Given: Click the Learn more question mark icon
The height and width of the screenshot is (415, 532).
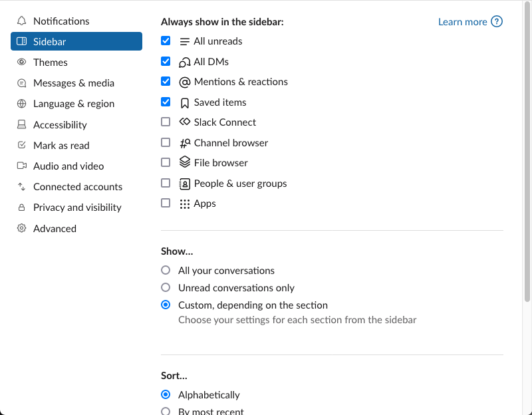Looking at the screenshot, I should tap(497, 21).
